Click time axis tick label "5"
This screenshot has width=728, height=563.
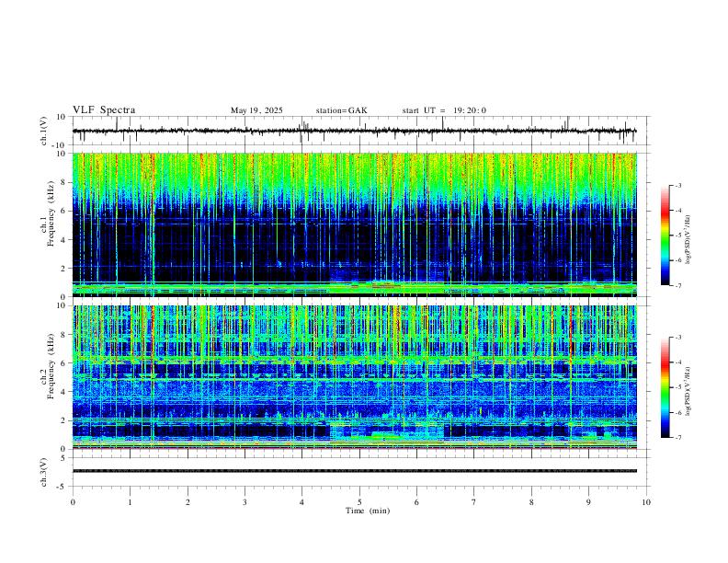tap(359, 502)
